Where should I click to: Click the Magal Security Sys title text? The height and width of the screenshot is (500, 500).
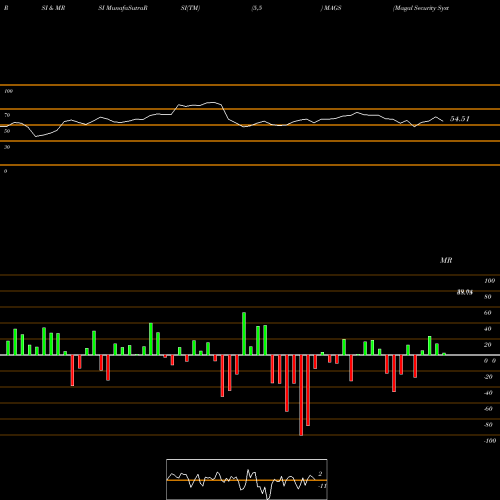click(x=421, y=8)
